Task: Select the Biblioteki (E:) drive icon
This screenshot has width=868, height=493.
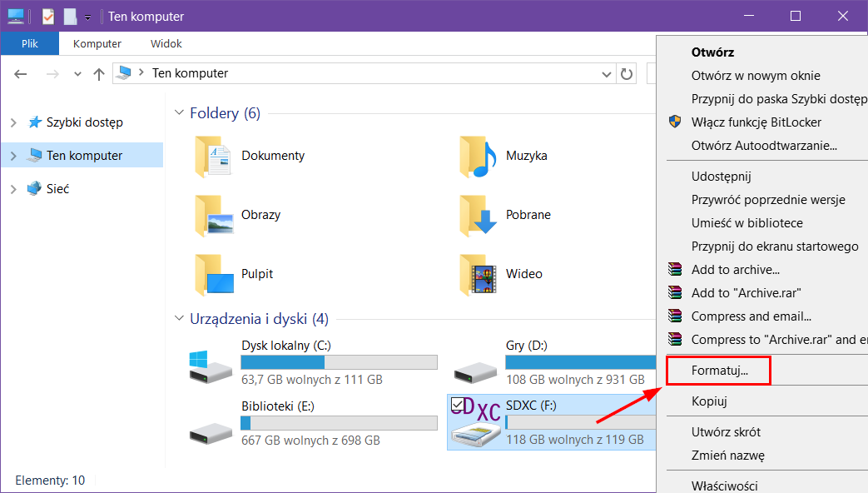Action: (x=211, y=433)
